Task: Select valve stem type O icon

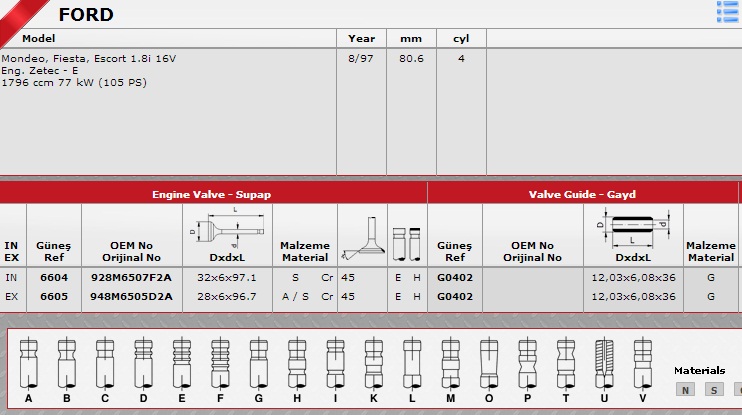Action: click(489, 363)
